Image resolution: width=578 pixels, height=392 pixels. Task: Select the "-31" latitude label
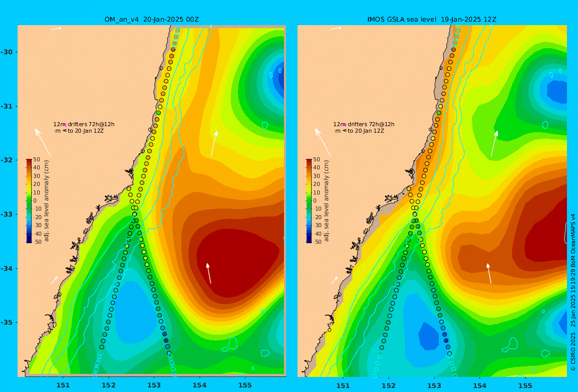click(x=6, y=106)
